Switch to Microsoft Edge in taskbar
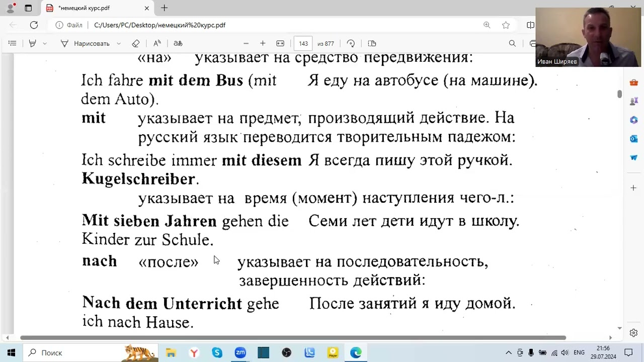 [x=356, y=352]
